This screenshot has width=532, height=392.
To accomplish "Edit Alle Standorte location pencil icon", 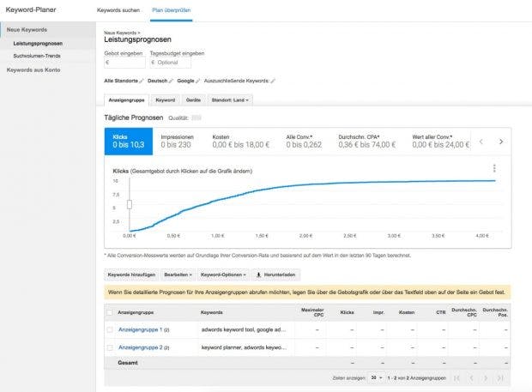I will pos(142,81).
